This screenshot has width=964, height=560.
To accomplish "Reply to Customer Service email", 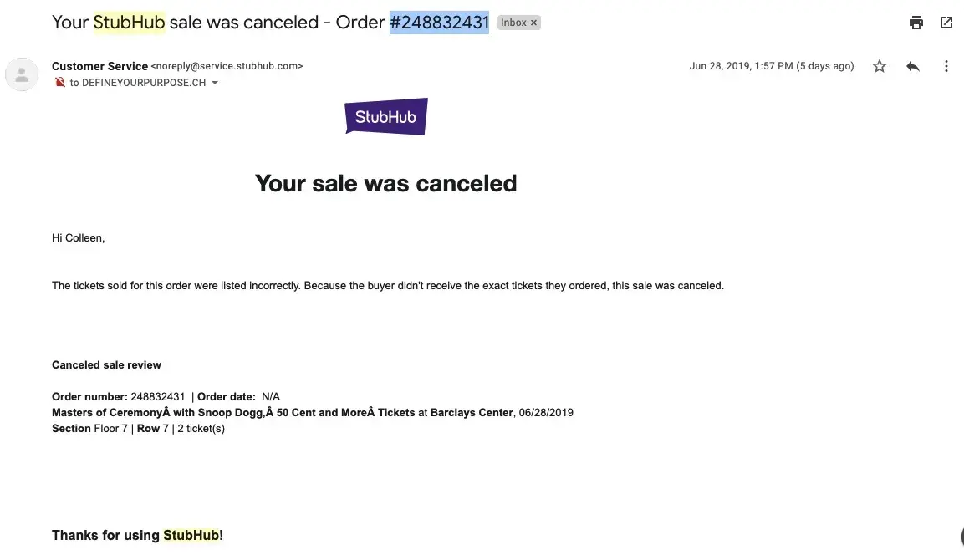I will (913, 66).
